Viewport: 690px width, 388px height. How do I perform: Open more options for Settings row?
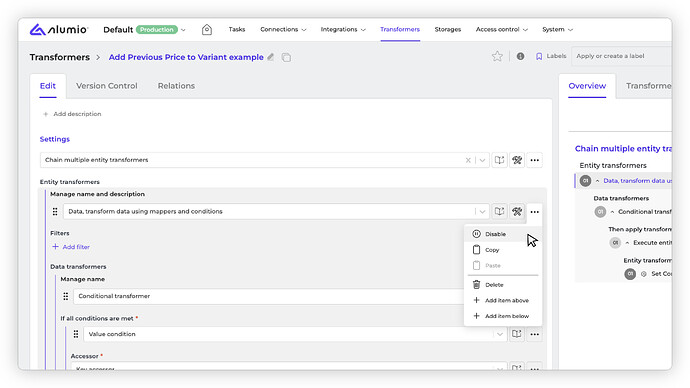click(535, 160)
